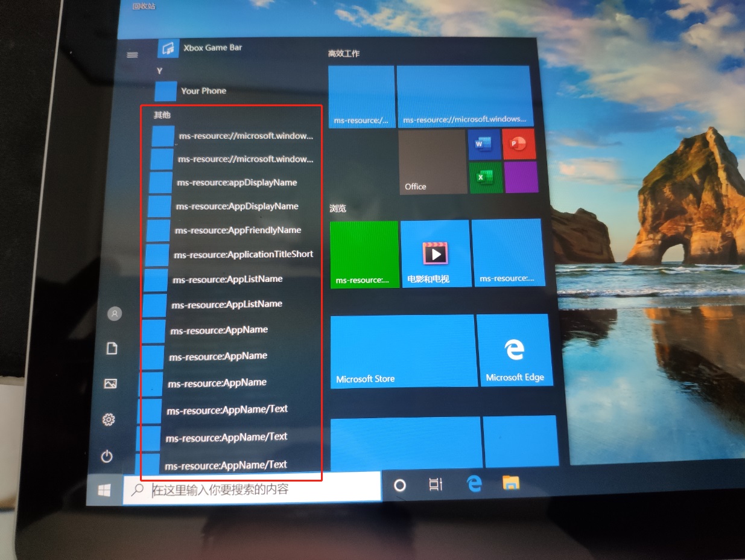Select the 高效工作 tile group header
This screenshot has height=560, width=745.
(344, 54)
